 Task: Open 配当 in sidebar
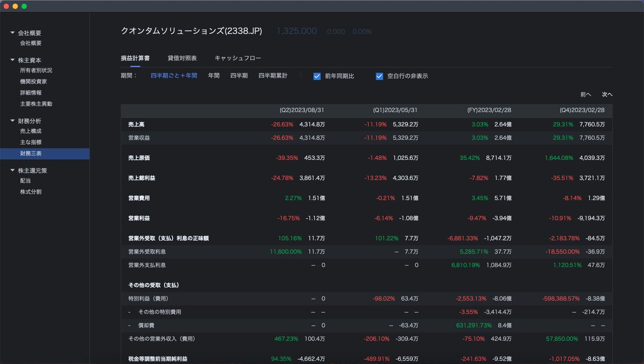point(25,181)
